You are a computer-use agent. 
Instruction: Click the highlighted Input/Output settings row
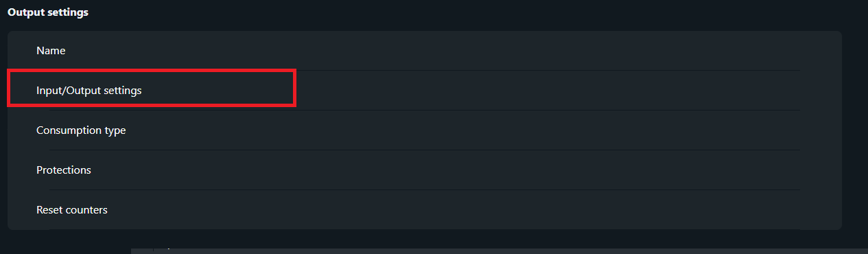point(424,91)
